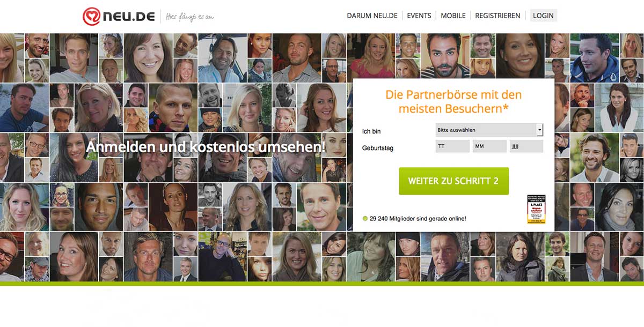Open the MOBILE navigation link

[453, 16]
